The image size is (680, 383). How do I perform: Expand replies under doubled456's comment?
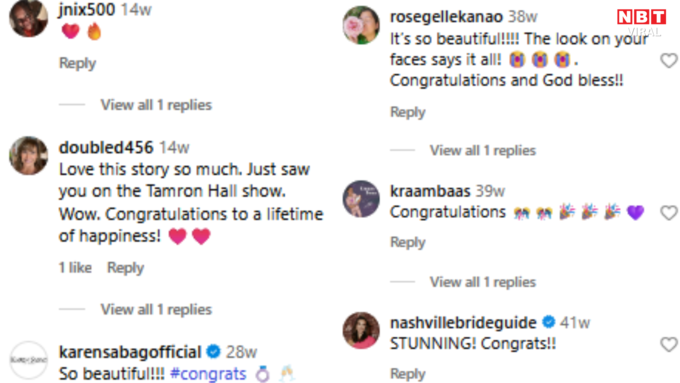tap(156, 310)
